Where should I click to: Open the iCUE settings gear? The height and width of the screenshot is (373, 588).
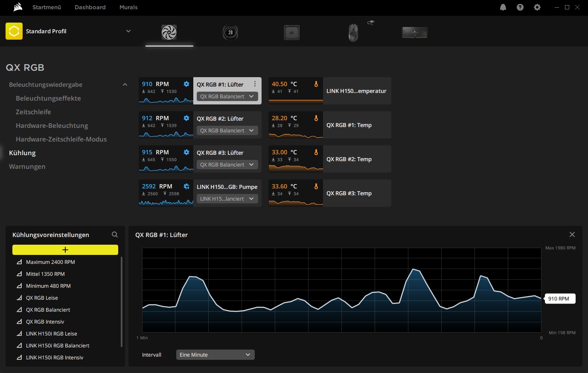[x=537, y=7]
